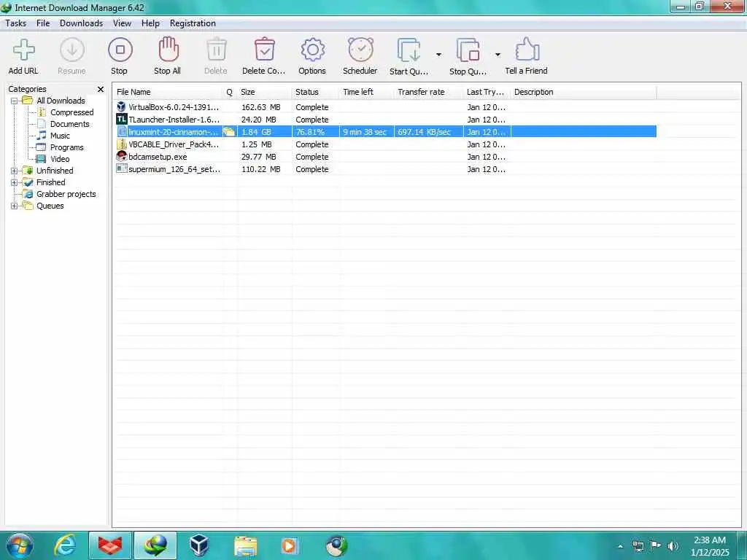Image resolution: width=747 pixels, height=560 pixels.
Task: Click the bdcamsetup file icon
Action: tap(122, 156)
